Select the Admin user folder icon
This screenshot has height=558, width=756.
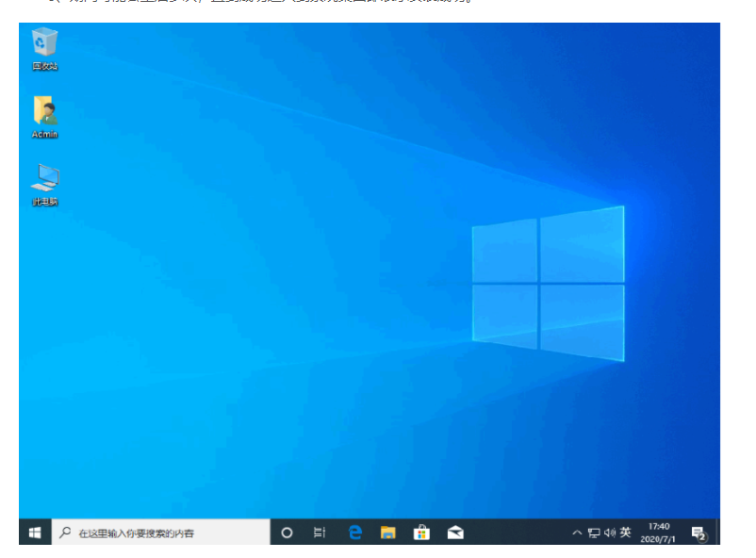[44, 112]
